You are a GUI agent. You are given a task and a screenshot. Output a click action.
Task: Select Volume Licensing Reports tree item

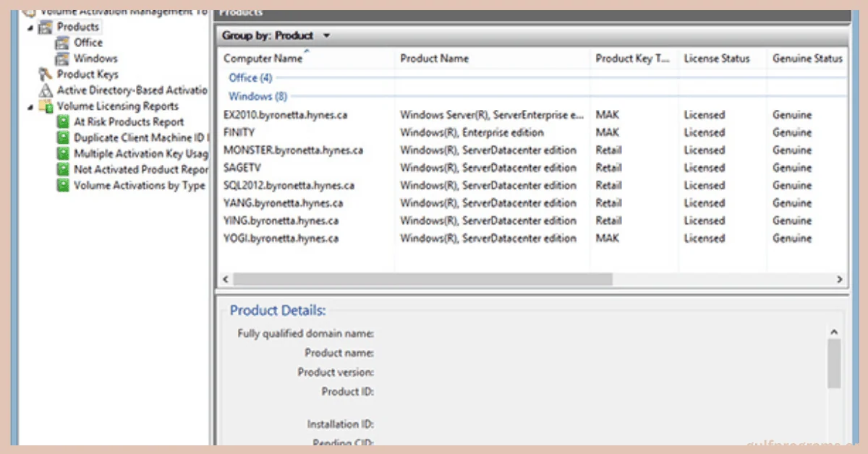(x=118, y=106)
